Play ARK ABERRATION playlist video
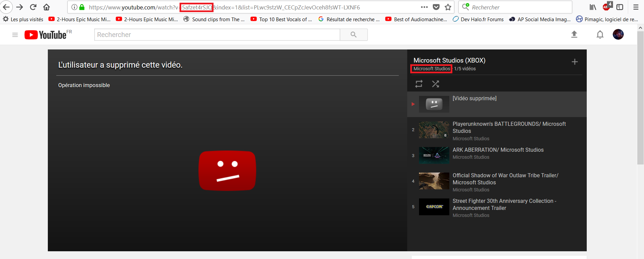The image size is (644, 259). tap(498, 150)
